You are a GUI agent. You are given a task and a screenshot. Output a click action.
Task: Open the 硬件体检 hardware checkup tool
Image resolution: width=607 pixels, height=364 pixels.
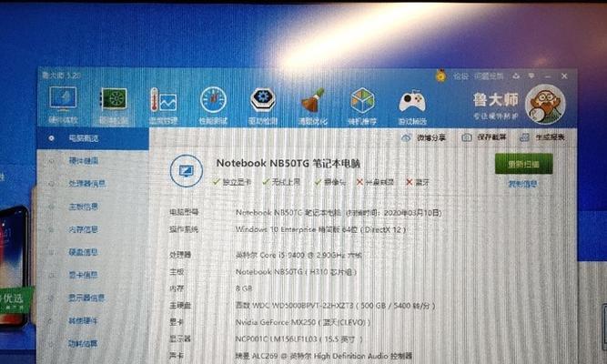click(63, 104)
